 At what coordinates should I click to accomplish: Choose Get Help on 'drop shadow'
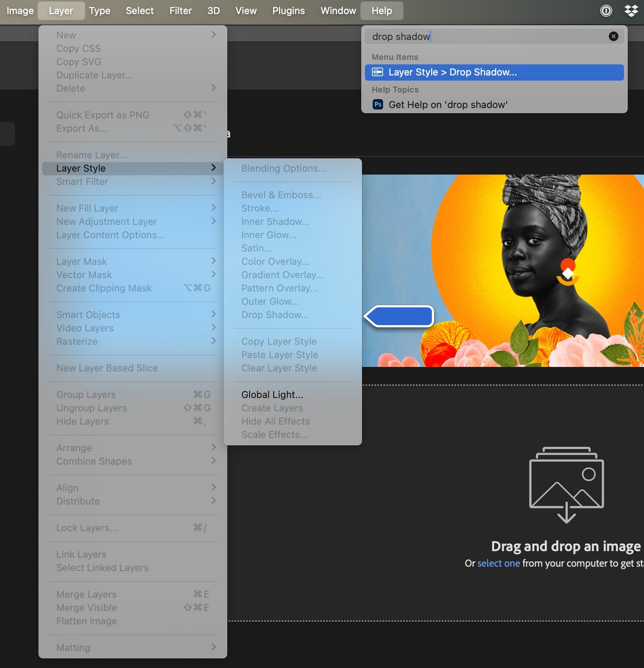494,105
